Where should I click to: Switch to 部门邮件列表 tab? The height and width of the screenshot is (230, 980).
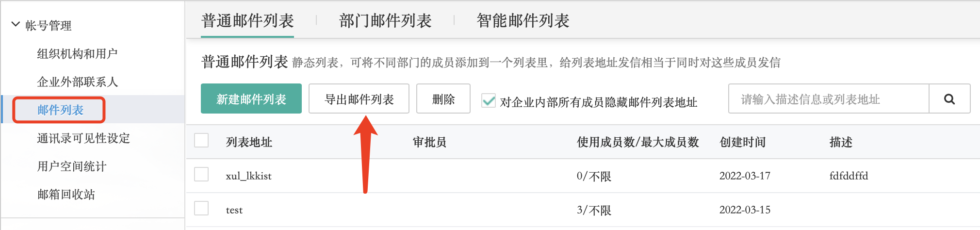(x=385, y=21)
